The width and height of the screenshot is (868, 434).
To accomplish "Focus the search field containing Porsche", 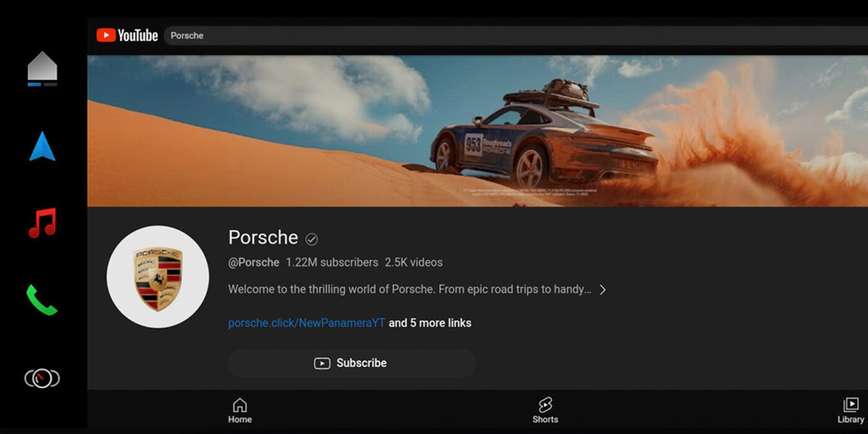I will click(515, 35).
